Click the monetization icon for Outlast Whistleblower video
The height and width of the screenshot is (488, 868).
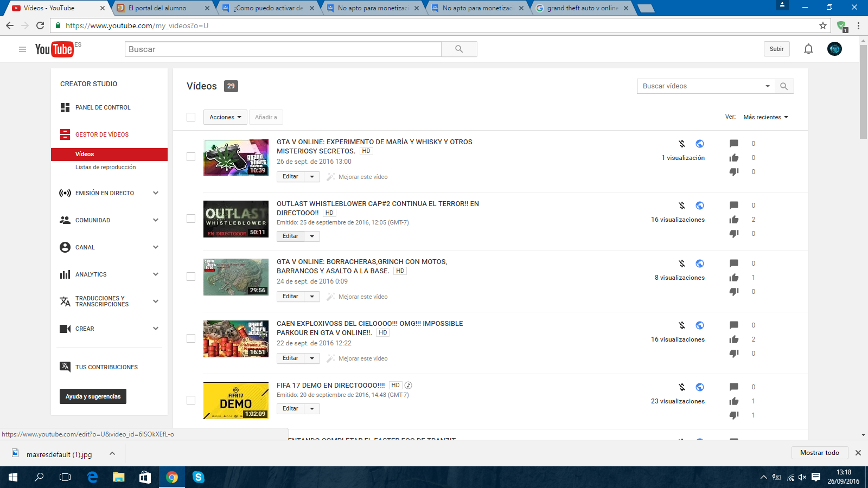click(682, 206)
